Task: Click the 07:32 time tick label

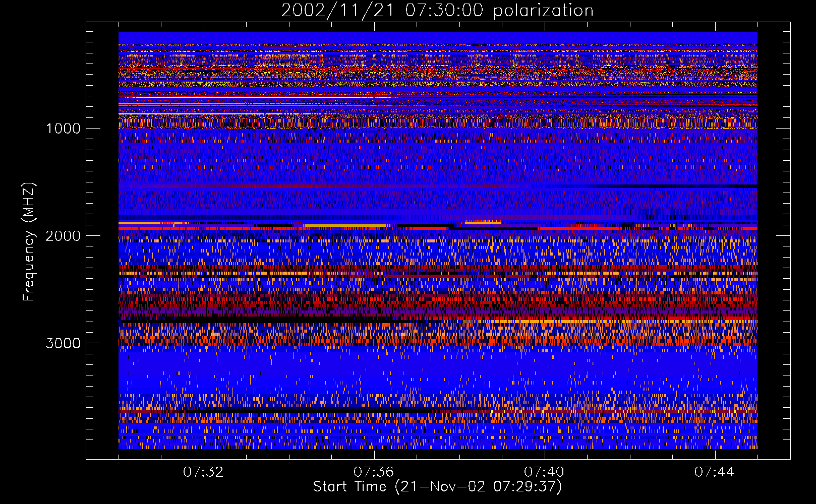Action: [203, 472]
